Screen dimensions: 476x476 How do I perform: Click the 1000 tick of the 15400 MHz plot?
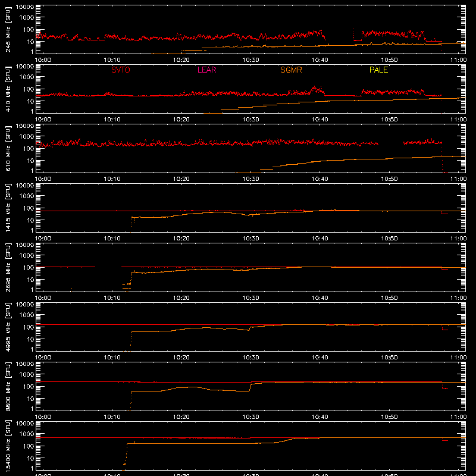pos(27,434)
